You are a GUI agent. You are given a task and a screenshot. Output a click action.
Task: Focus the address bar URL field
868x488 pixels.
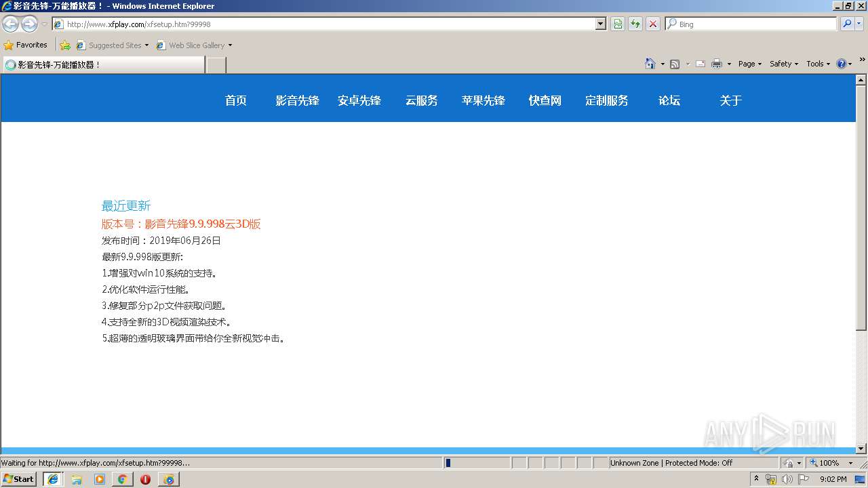330,24
